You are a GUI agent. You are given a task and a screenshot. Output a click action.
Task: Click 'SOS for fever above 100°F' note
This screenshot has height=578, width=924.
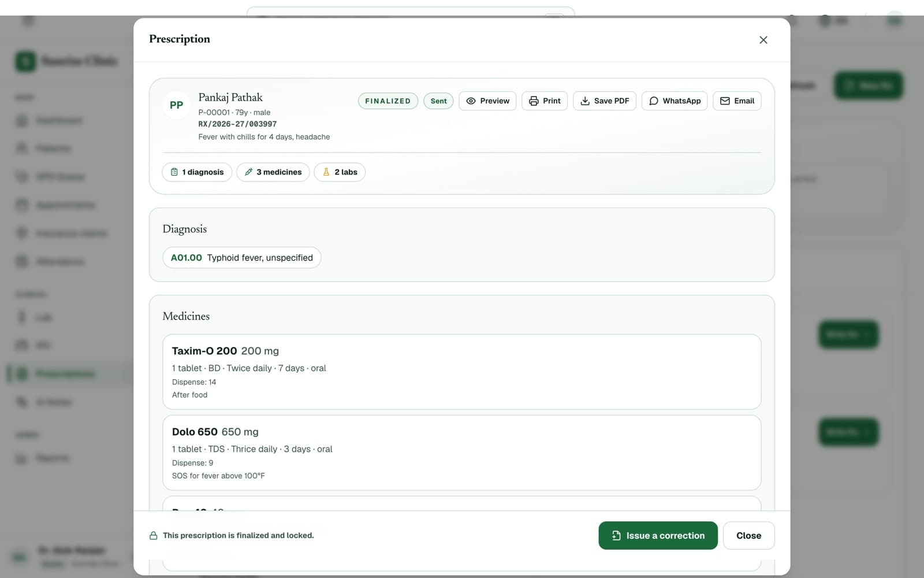click(218, 476)
